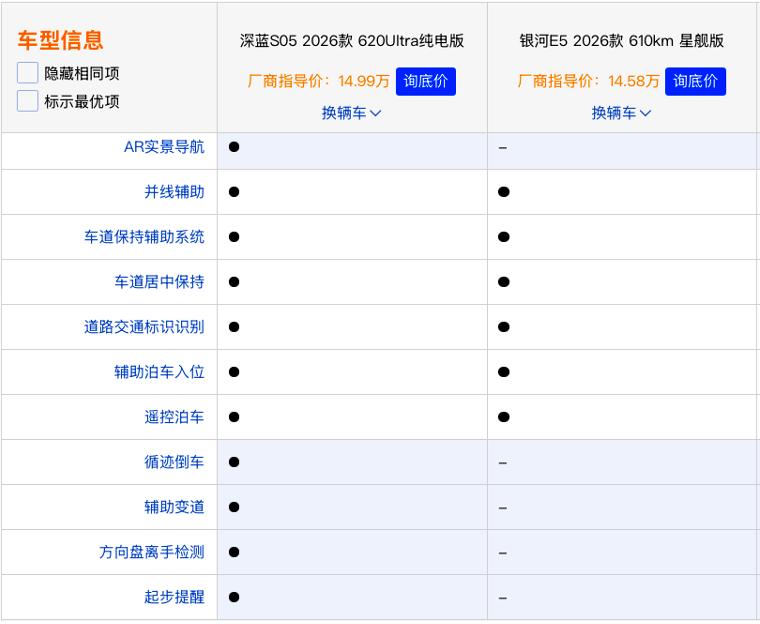Viewport: 760px width, 624px height.
Task: Click 深蓝S05 dot in 起步提醒 row
Action: click(234, 597)
